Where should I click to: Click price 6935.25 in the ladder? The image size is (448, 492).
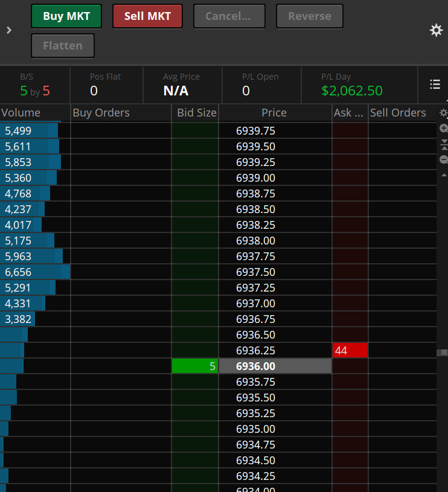255,413
